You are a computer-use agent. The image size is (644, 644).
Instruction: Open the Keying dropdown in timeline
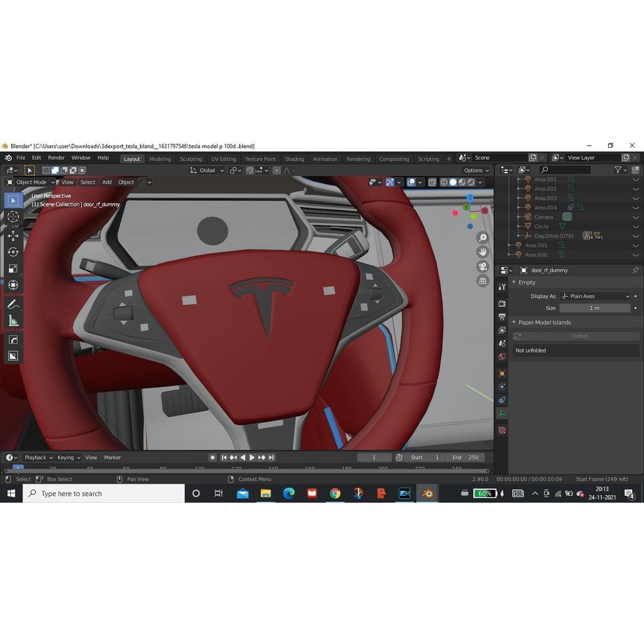pos(68,457)
